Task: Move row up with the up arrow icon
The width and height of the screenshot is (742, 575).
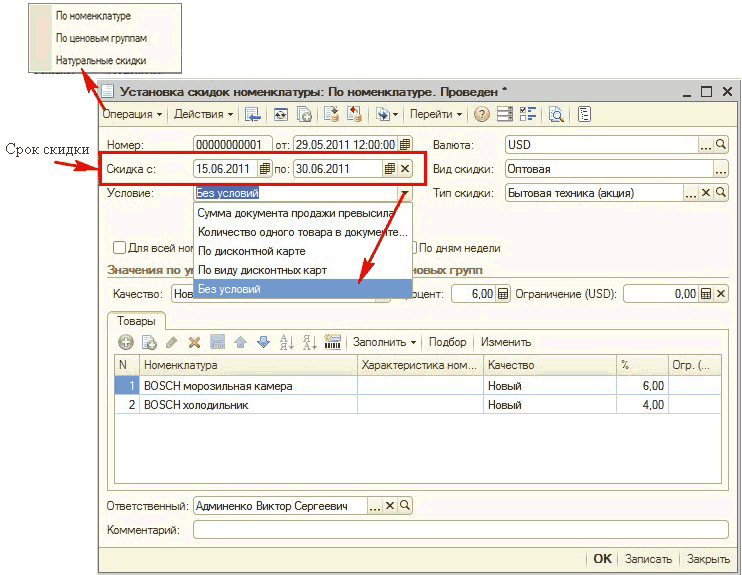Action: [241, 342]
